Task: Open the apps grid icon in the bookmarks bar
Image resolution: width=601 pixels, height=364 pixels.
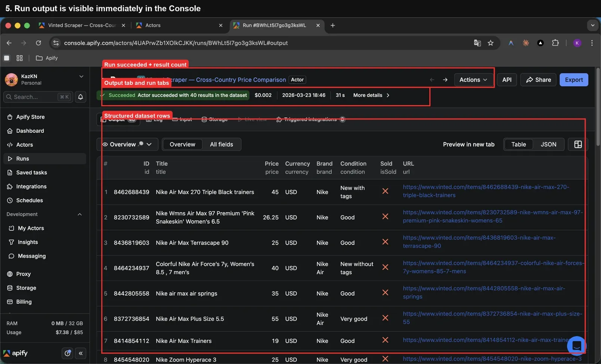Action: coord(20,58)
